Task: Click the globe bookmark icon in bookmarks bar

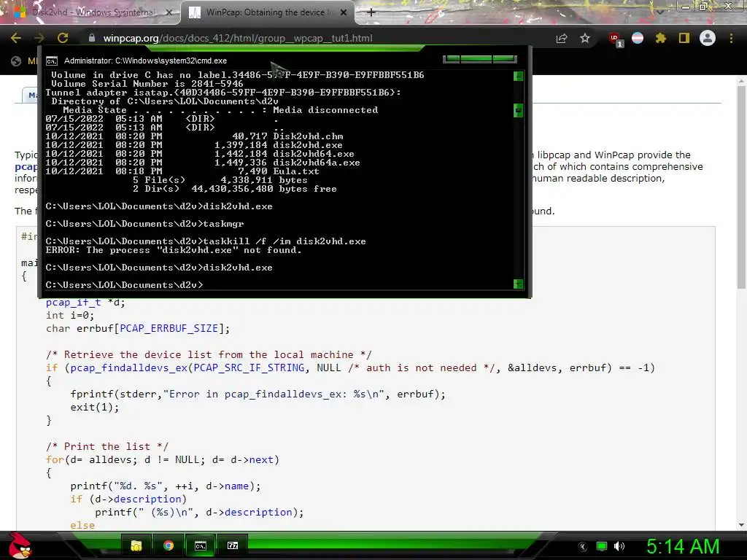Action: [x=16, y=61]
